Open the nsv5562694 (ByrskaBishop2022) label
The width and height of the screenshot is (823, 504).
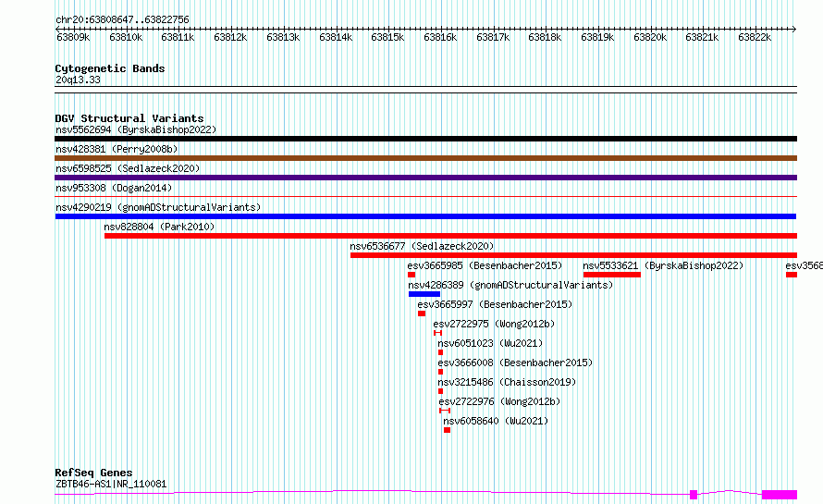click(x=136, y=129)
